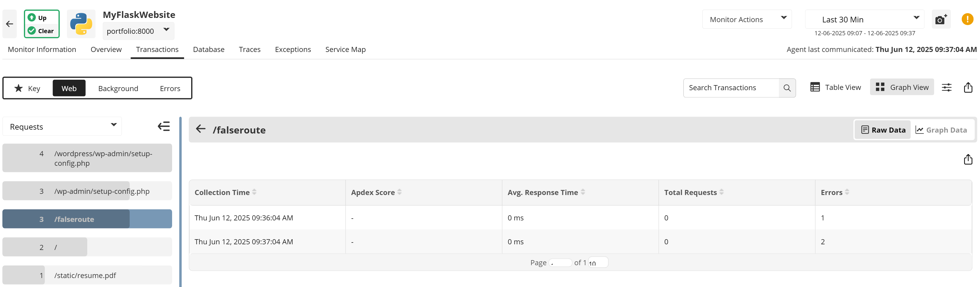The height and width of the screenshot is (287, 980).
Task: Open the Exceptions tab
Action: point(293,49)
